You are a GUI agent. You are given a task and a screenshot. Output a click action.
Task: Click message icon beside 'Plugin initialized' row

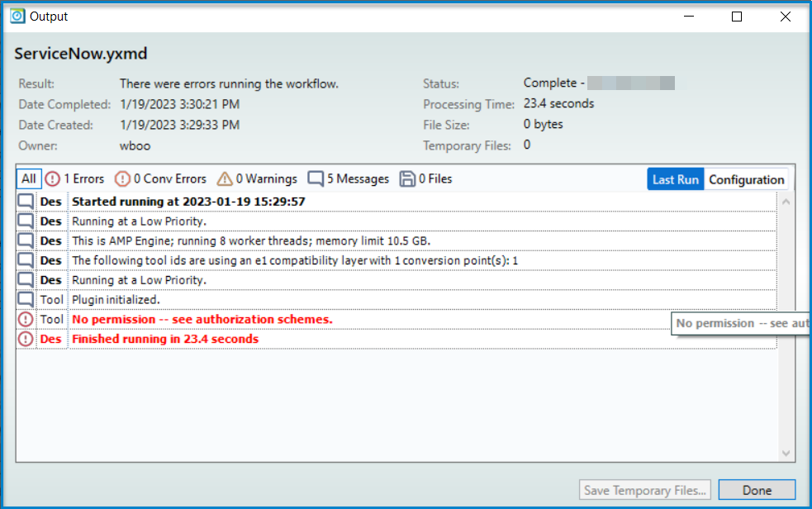pyautogui.click(x=26, y=300)
